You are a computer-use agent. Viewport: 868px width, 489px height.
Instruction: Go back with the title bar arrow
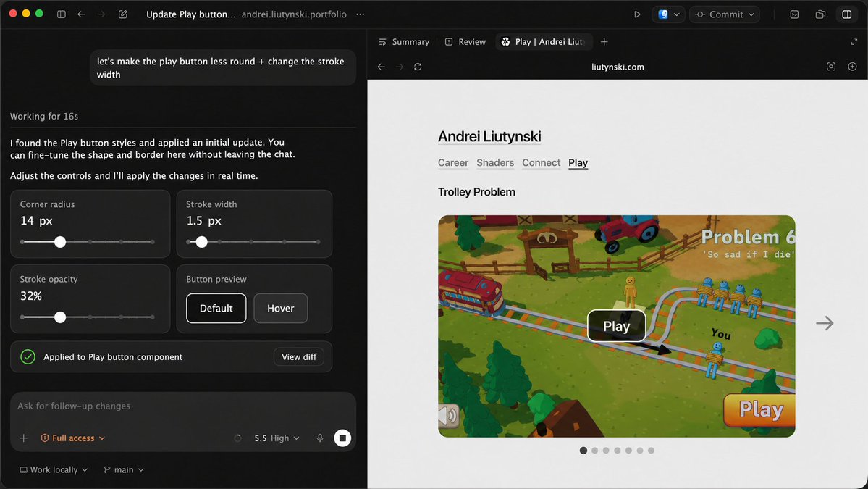coord(81,14)
